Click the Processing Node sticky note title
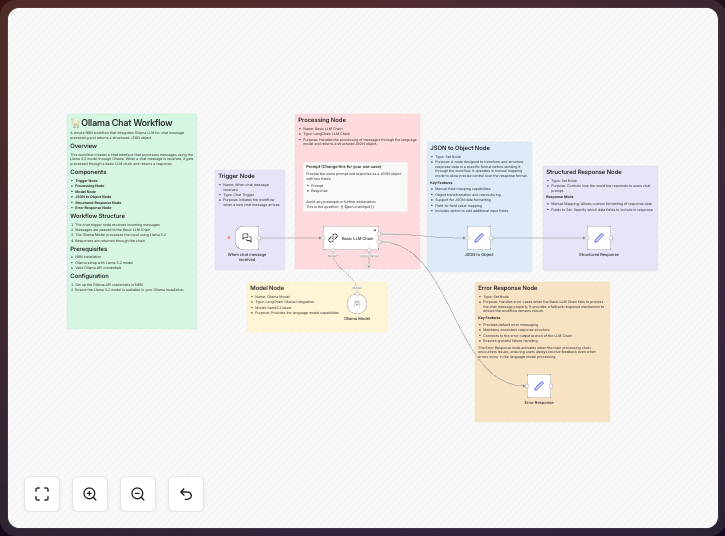The width and height of the screenshot is (725, 536). tap(322, 120)
